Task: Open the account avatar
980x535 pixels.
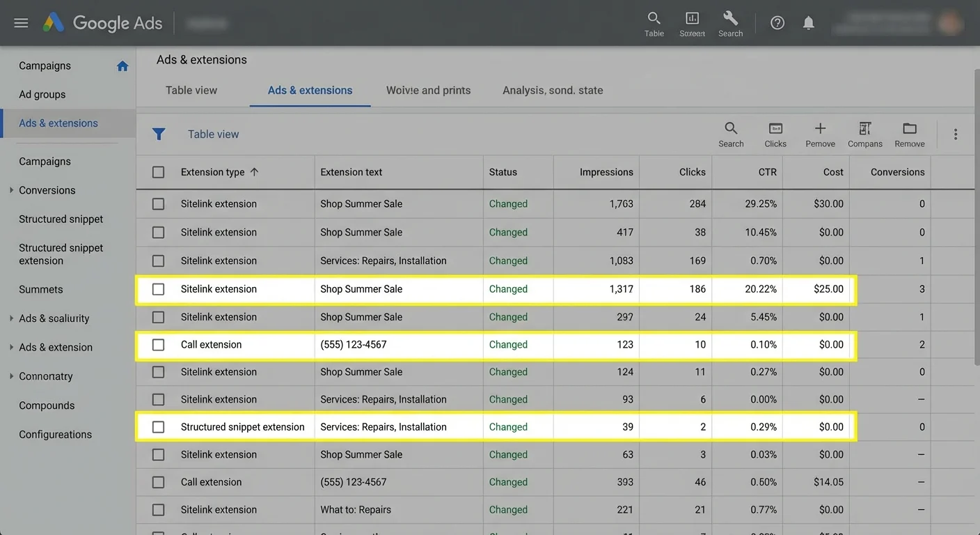Action: click(949, 23)
